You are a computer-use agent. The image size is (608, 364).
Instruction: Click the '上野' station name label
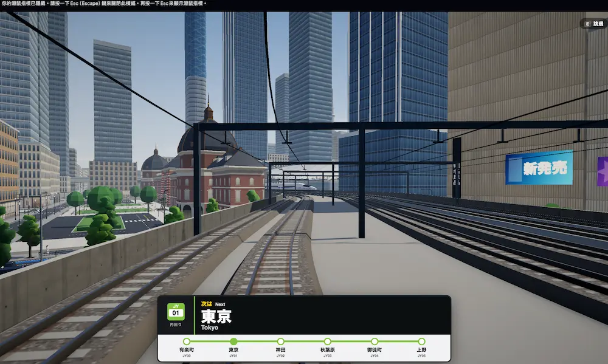point(421,349)
